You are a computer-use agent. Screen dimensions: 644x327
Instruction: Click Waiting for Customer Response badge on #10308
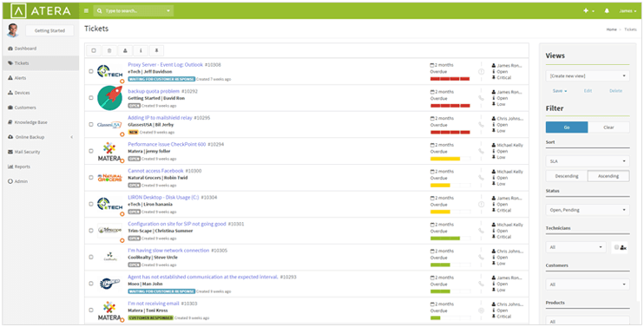pyautogui.click(x=161, y=79)
